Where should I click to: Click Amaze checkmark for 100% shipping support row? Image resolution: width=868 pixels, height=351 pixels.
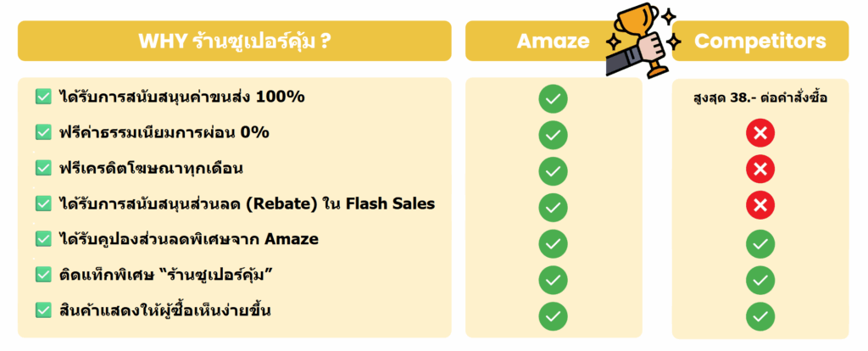click(553, 97)
